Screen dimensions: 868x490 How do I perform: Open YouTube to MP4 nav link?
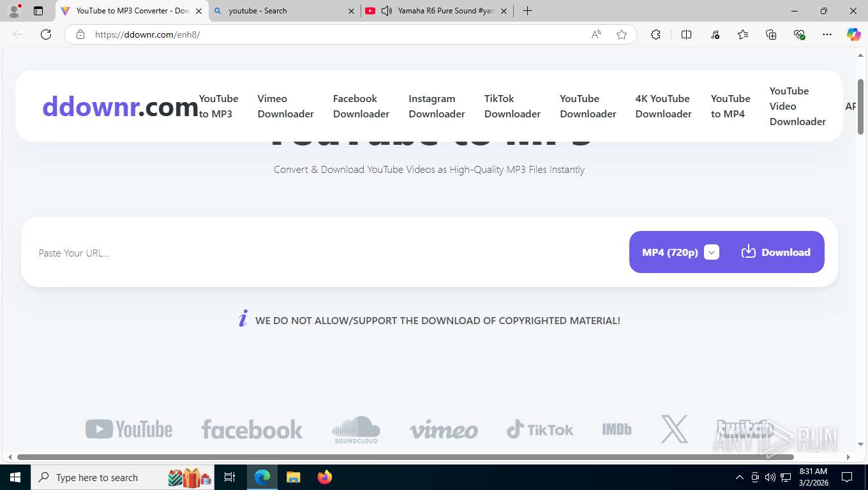point(731,106)
